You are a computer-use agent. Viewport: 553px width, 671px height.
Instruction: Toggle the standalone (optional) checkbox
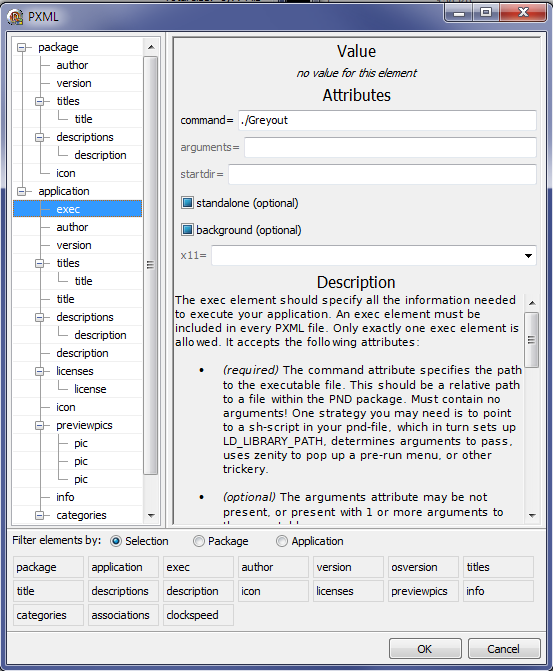(x=187, y=202)
